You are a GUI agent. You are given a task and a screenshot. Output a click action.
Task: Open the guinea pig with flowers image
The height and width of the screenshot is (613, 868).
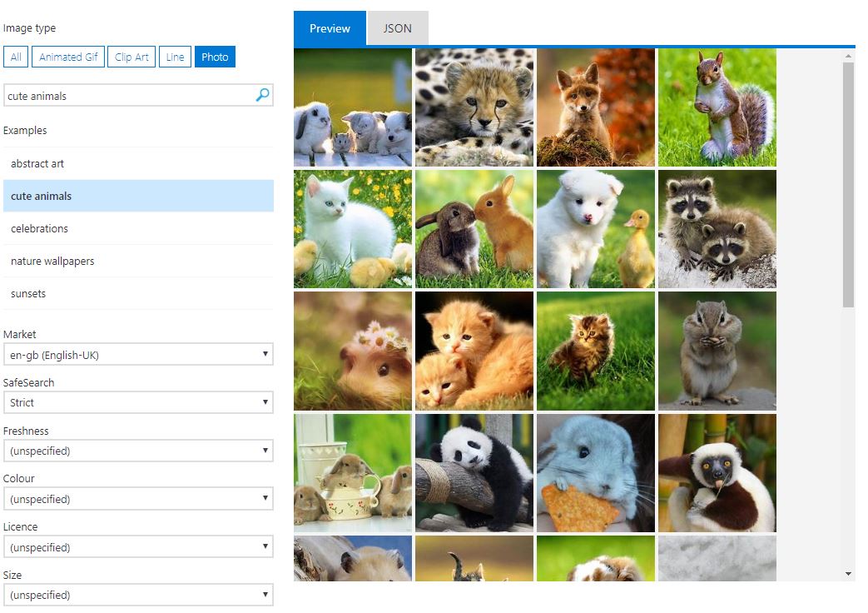pyautogui.click(x=353, y=351)
